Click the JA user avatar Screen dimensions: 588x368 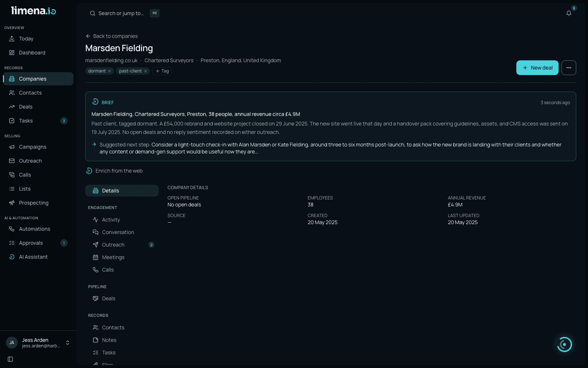point(12,343)
